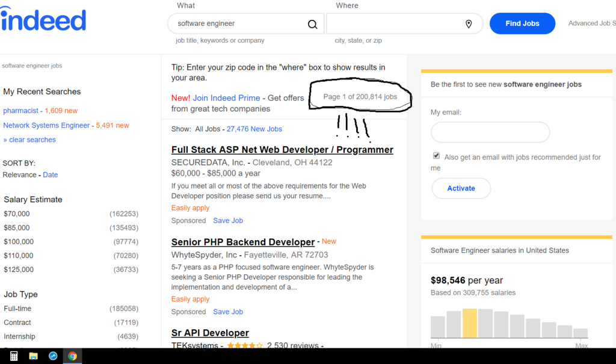Filter by Contract job type
This screenshot has width=616, height=364.
[17, 322]
